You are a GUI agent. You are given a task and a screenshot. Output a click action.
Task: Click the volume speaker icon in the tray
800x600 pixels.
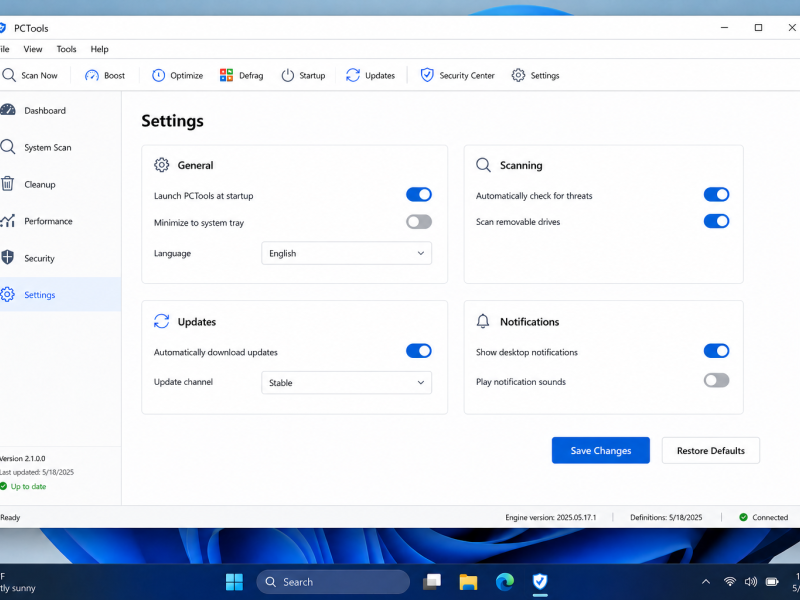(751, 582)
